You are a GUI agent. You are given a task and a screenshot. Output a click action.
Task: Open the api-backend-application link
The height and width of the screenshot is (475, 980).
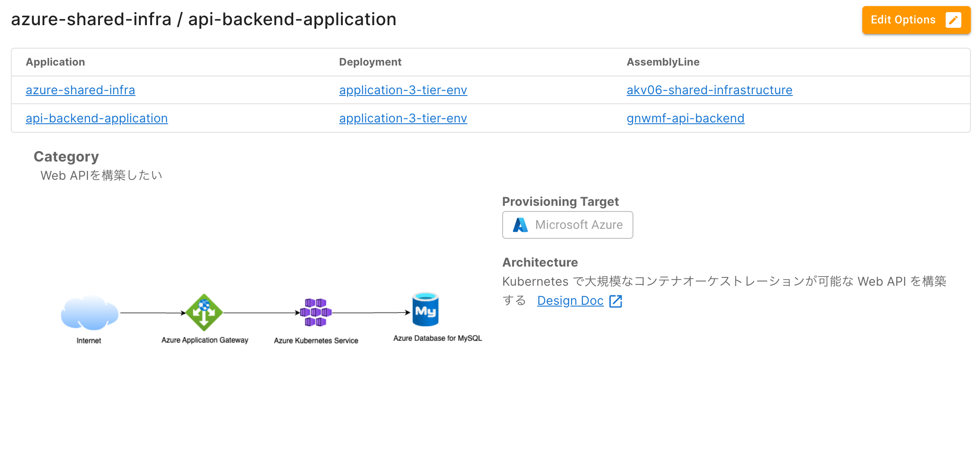[x=96, y=118]
